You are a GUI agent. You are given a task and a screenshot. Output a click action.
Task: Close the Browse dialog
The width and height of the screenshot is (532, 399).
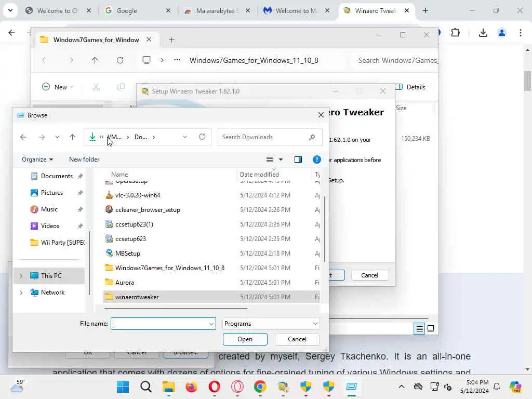pyautogui.click(x=321, y=115)
